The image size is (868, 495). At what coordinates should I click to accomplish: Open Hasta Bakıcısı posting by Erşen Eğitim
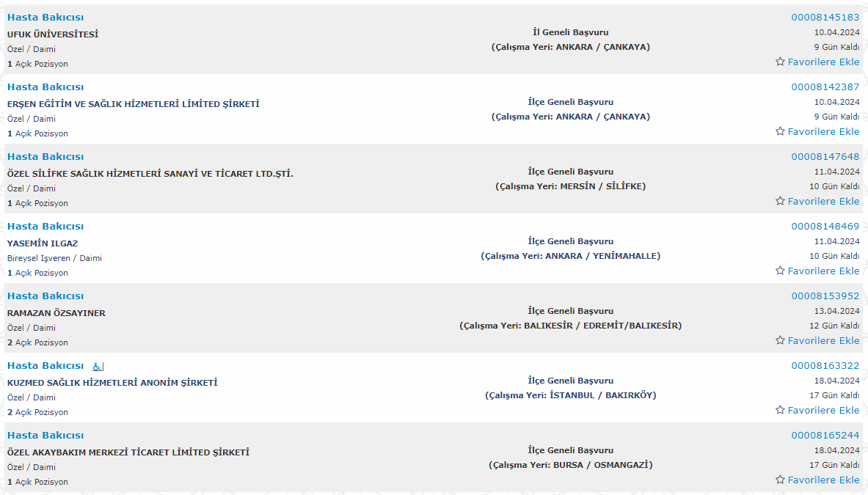coord(45,87)
